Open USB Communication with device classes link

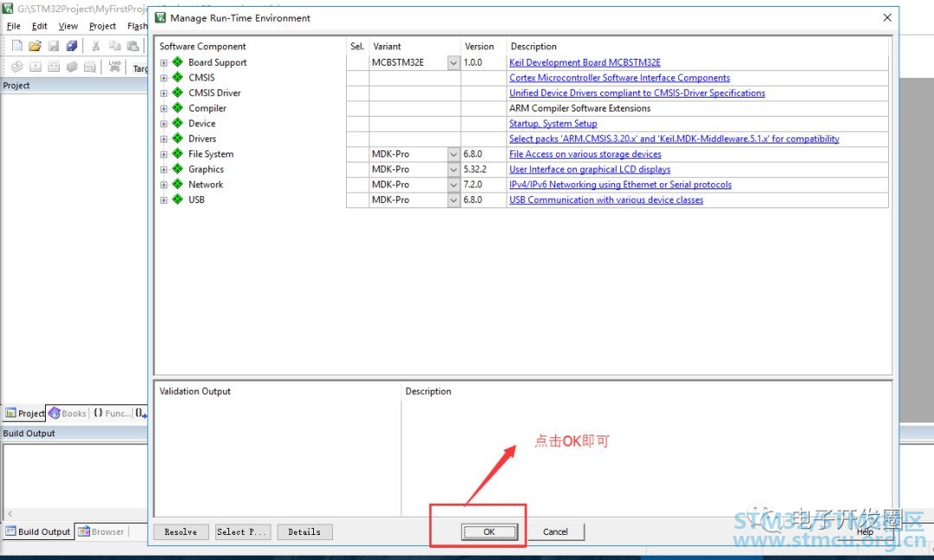[x=605, y=200]
